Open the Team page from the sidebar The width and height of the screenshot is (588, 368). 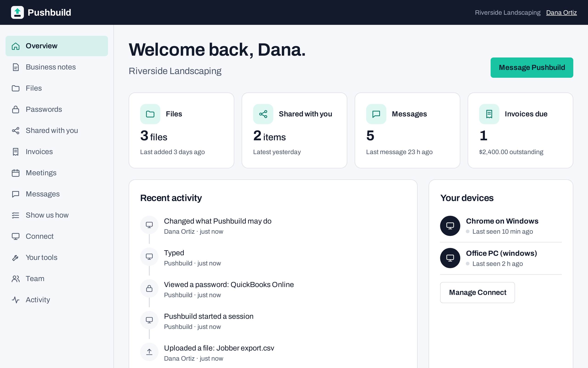point(57,279)
